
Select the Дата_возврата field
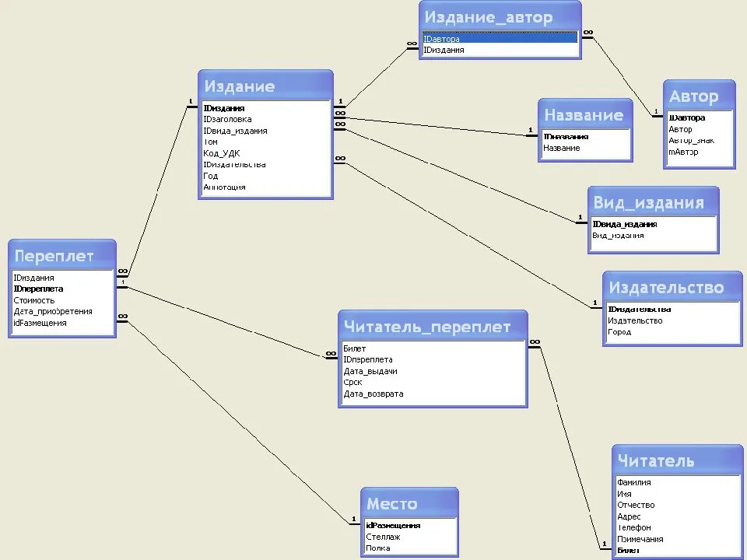pyautogui.click(x=433, y=394)
